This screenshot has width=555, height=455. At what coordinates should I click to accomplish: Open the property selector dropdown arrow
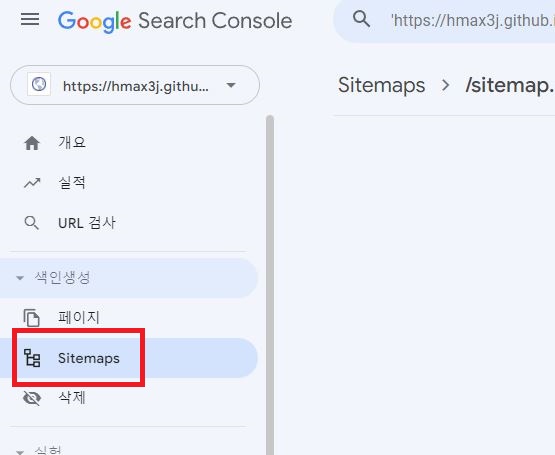click(x=231, y=85)
